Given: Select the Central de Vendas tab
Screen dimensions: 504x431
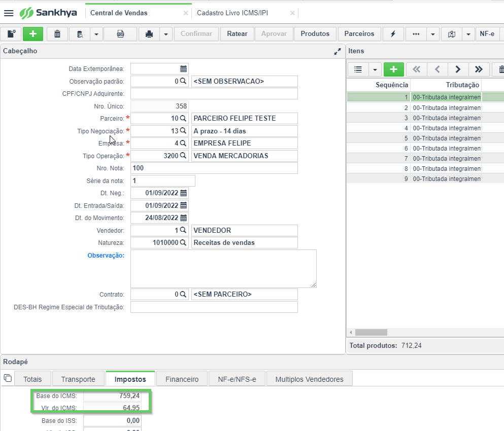Looking at the screenshot, I should coord(119,13).
